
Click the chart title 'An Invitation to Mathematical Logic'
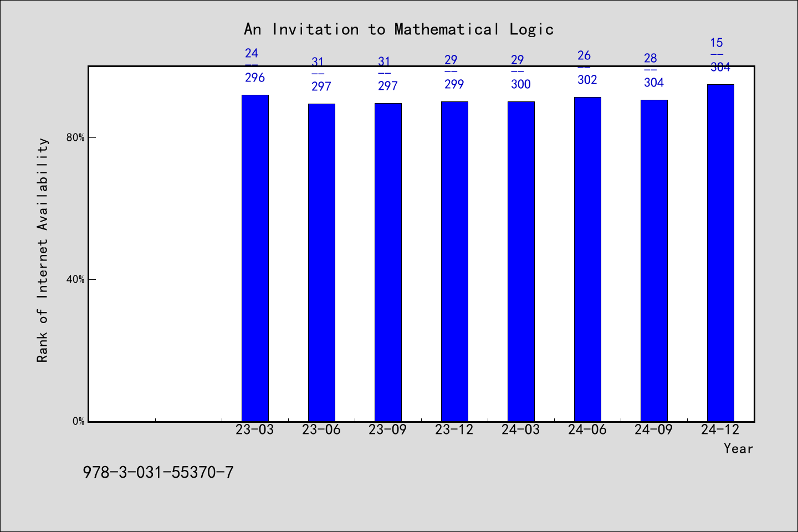coord(398,29)
